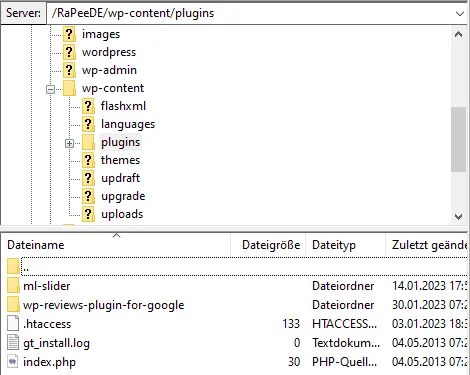Click the tree scrollbar down arrow
Image resolution: width=470 pixels, height=375 pixels.
click(x=459, y=217)
